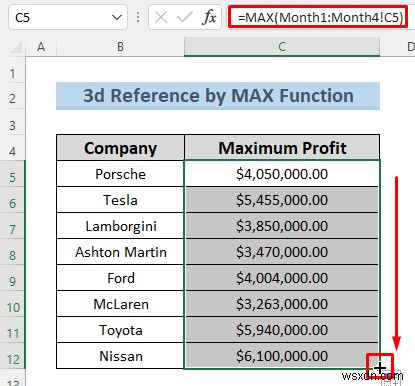Select the $6,100,000.00 cell
The image size is (415, 386).
(282, 356)
